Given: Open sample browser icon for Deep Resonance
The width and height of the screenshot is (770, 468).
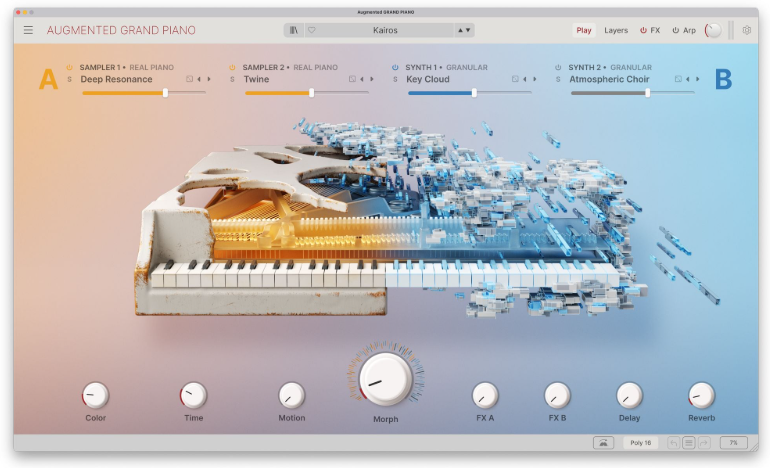Looking at the screenshot, I should [x=189, y=79].
